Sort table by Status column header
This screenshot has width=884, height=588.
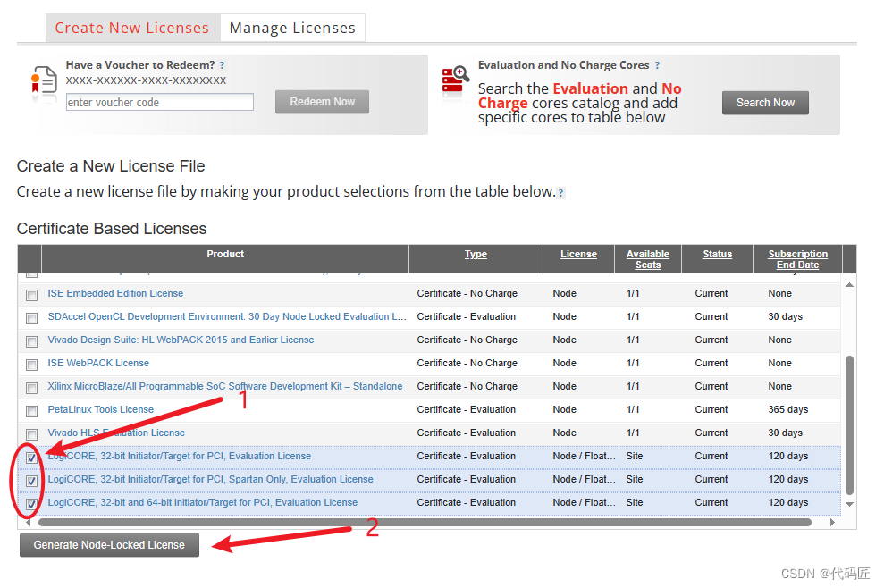717,255
